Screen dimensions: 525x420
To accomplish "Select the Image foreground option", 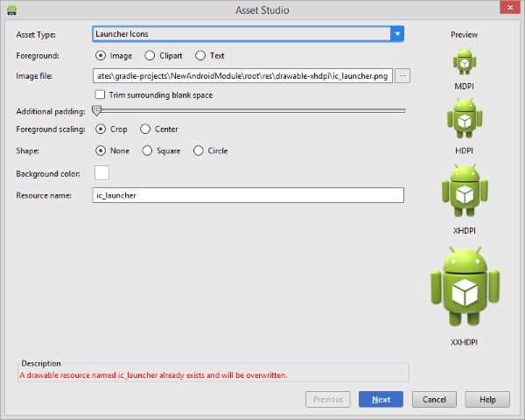I will [114, 56].
